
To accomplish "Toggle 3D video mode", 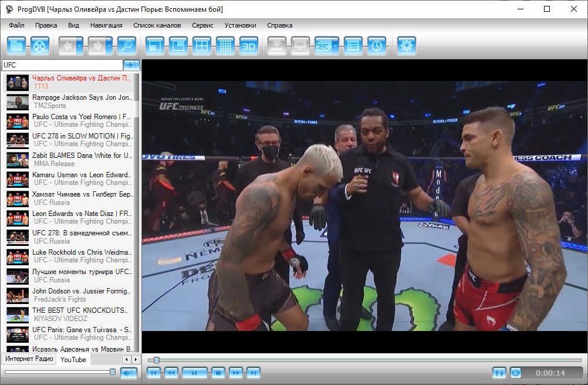I will (249, 46).
